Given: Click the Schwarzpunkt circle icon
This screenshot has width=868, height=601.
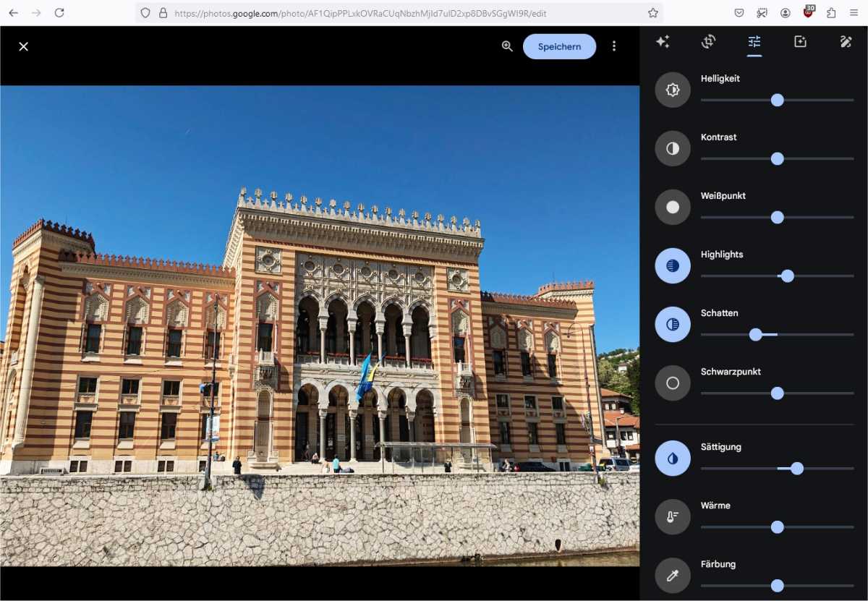Looking at the screenshot, I should click(672, 383).
